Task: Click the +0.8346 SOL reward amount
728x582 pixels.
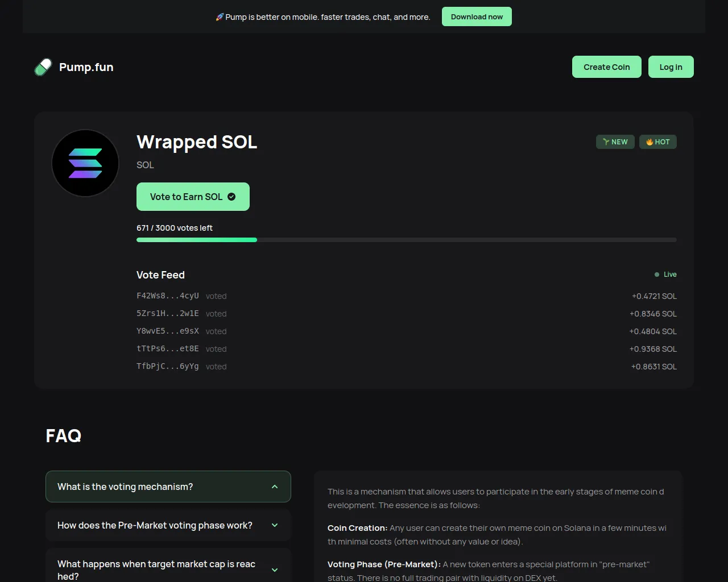Action: 653,314
